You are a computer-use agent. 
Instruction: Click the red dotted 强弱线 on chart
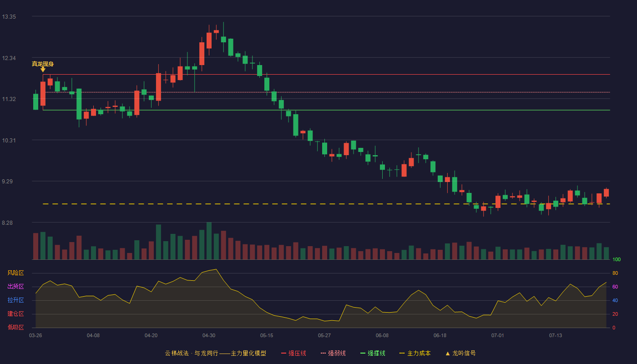(x=326, y=92)
